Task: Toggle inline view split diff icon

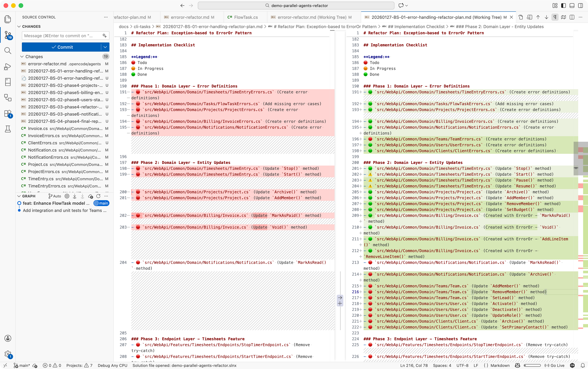Action: pos(572,17)
